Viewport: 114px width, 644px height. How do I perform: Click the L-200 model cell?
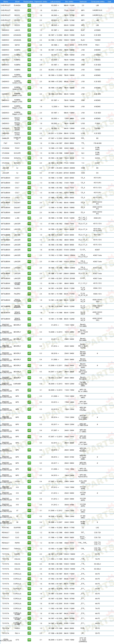point(17,218)
